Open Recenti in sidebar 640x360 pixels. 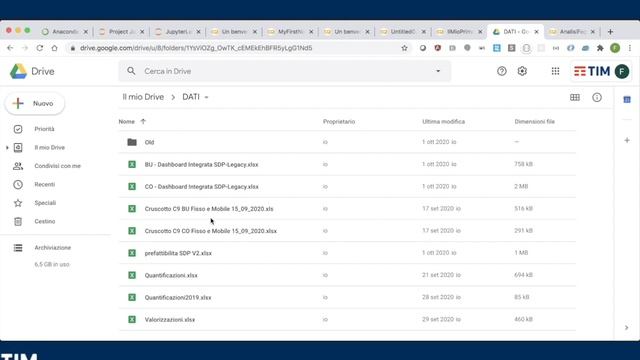pos(44,184)
